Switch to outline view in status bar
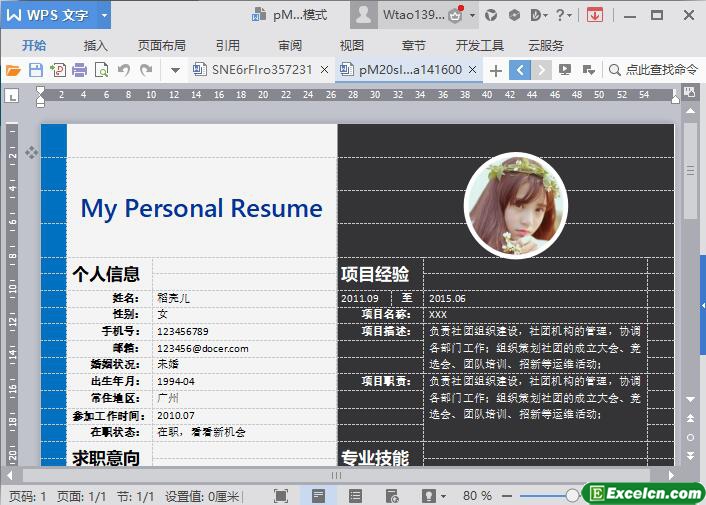The image size is (706, 505). pyautogui.click(x=355, y=495)
